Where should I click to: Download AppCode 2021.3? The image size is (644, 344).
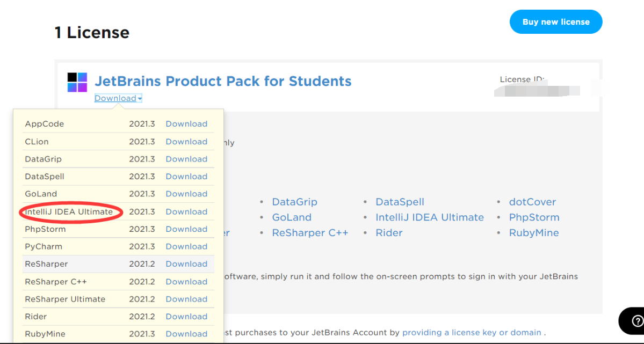coord(186,124)
